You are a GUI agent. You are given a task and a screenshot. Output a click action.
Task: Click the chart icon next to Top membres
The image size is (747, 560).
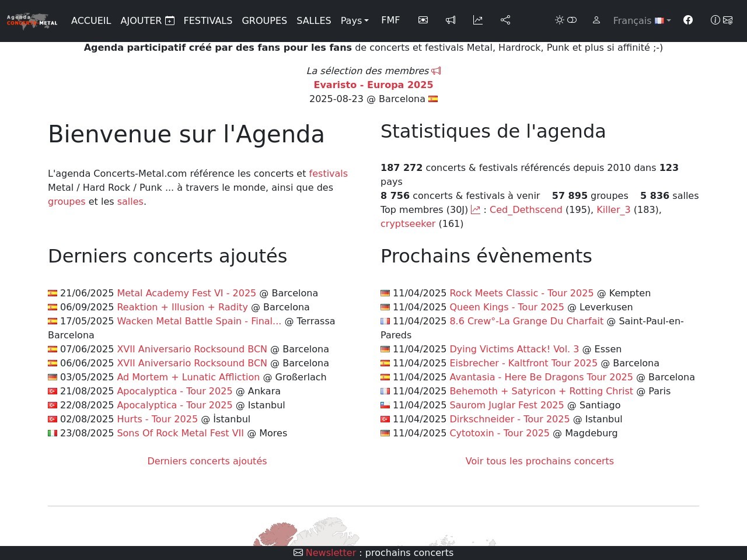click(x=476, y=209)
